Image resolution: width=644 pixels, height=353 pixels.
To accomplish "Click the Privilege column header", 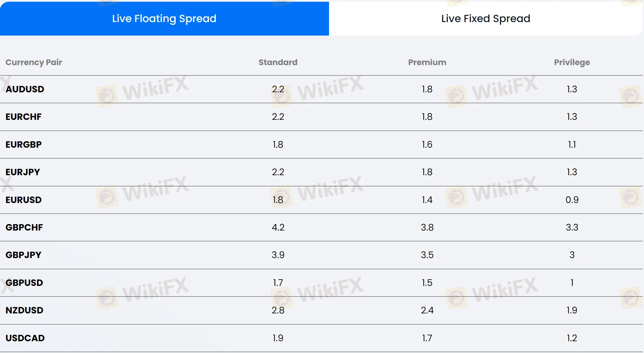I will click(x=572, y=62).
